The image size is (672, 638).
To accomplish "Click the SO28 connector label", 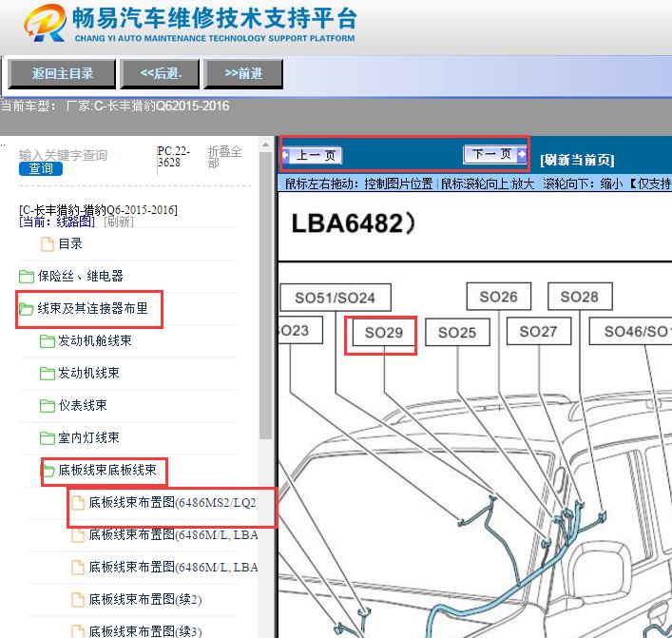I will (580, 297).
